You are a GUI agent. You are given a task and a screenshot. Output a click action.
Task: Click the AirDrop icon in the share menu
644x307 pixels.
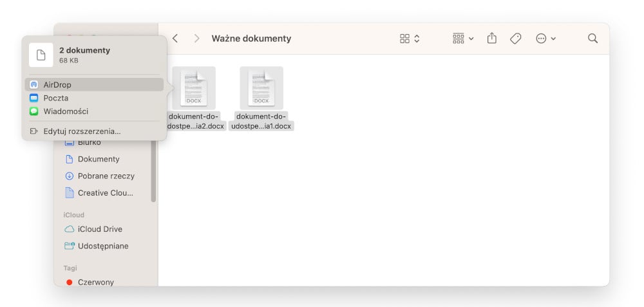coord(33,84)
